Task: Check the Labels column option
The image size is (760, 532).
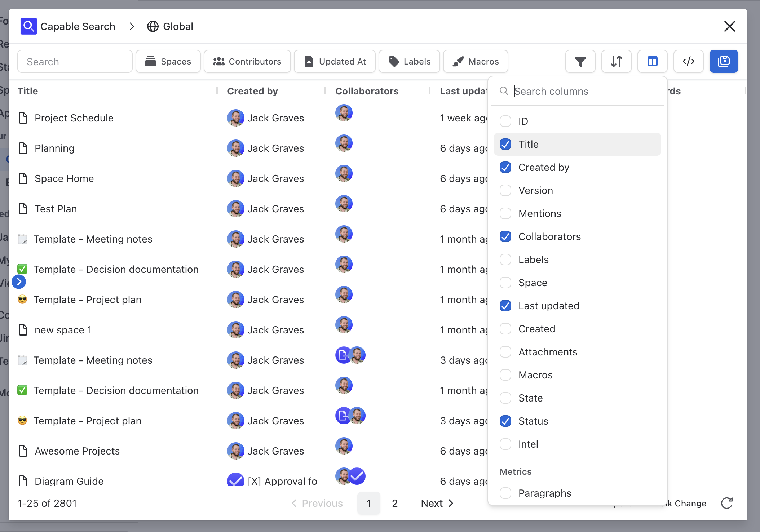Action: (x=505, y=260)
